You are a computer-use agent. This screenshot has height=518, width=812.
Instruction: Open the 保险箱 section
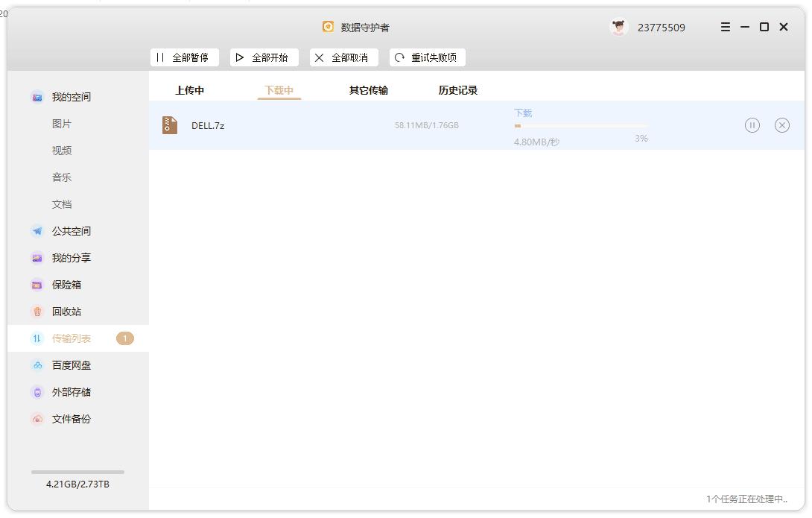(x=65, y=284)
